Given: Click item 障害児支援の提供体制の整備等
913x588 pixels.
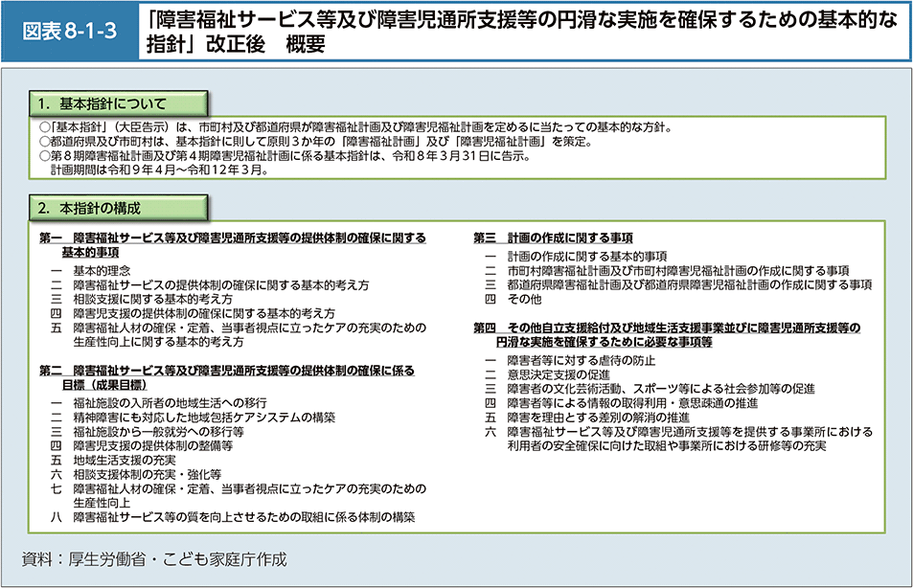Looking at the screenshot, I should click(152, 445).
